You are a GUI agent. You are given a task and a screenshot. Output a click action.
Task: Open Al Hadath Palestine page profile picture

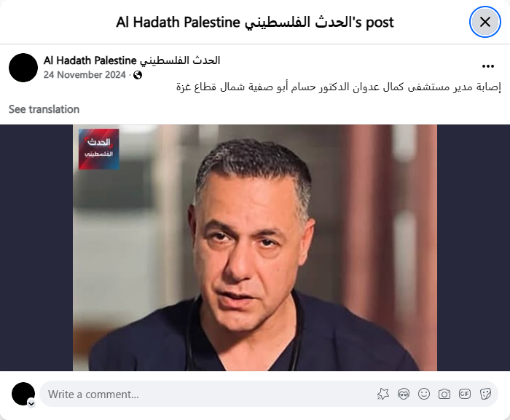pyautogui.click(x=23, y=68)
